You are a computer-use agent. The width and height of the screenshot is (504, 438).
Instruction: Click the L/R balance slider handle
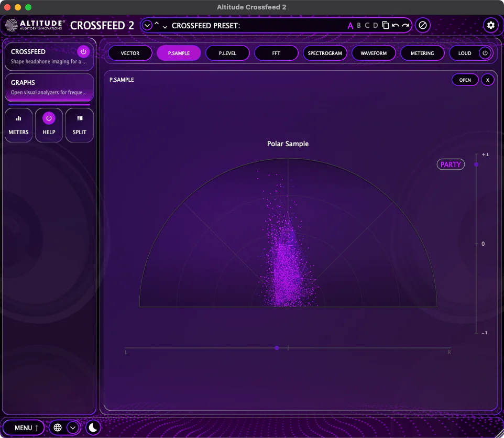pos(277,348)
